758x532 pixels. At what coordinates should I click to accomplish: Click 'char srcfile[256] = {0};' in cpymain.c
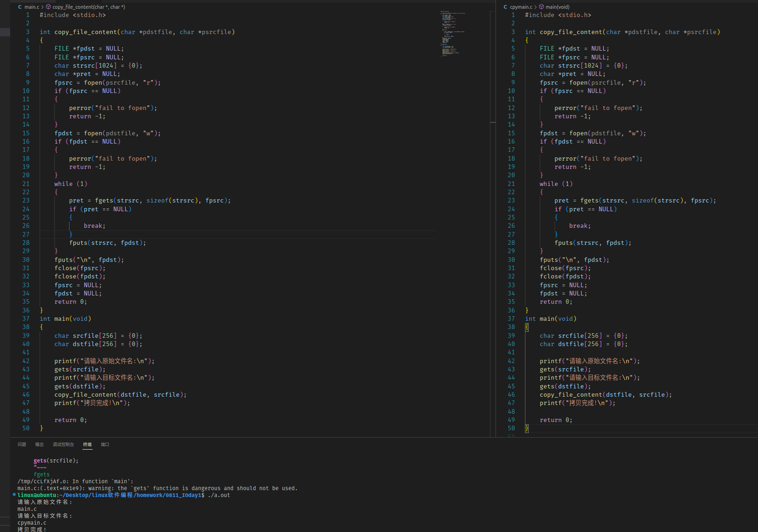tap(584, 335)
